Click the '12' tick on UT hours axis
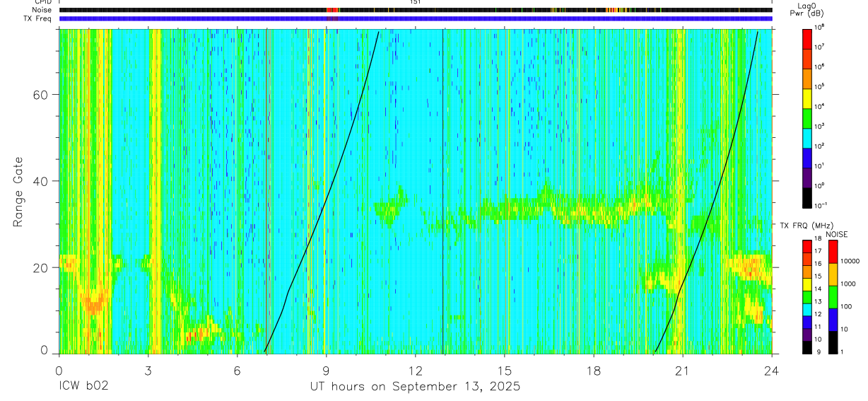Screen dimensions: 868x401 415,370
